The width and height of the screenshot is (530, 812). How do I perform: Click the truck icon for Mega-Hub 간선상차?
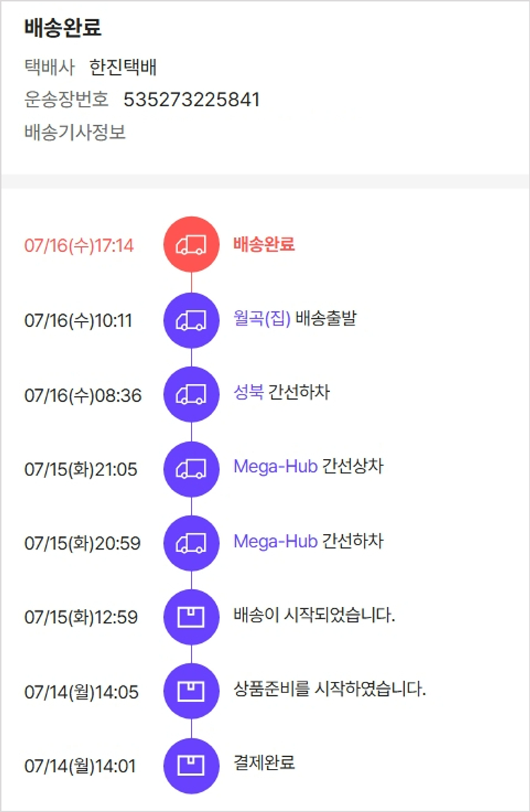pos(192,469)
